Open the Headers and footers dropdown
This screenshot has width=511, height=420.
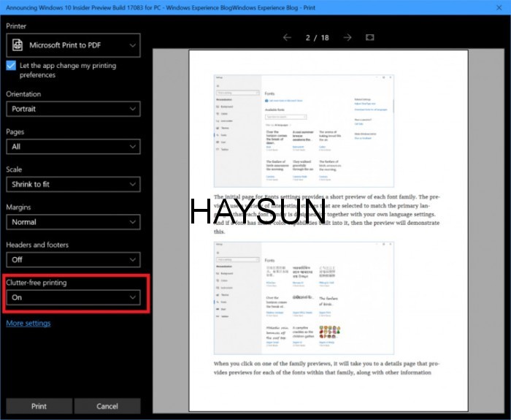coord(73,259)
